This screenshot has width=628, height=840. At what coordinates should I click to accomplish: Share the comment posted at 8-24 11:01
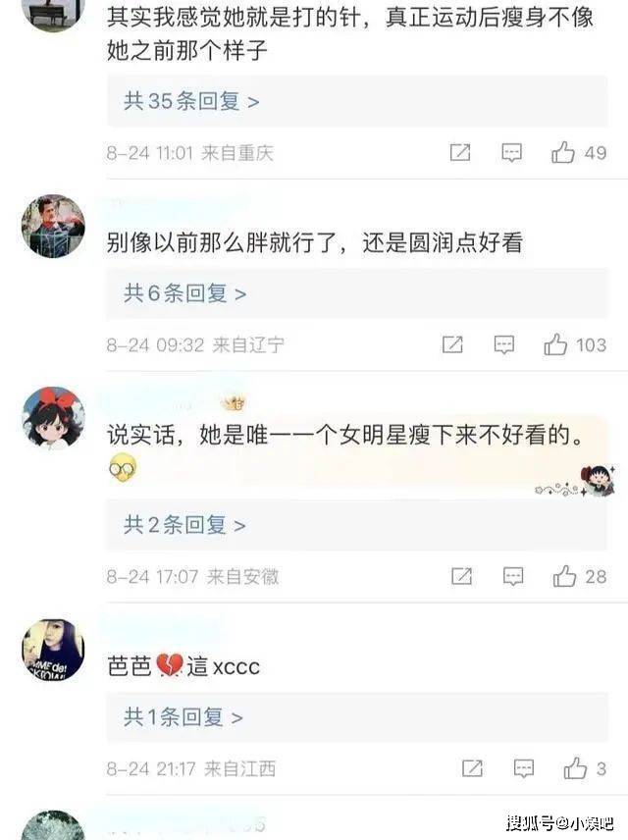click(460, 153)
